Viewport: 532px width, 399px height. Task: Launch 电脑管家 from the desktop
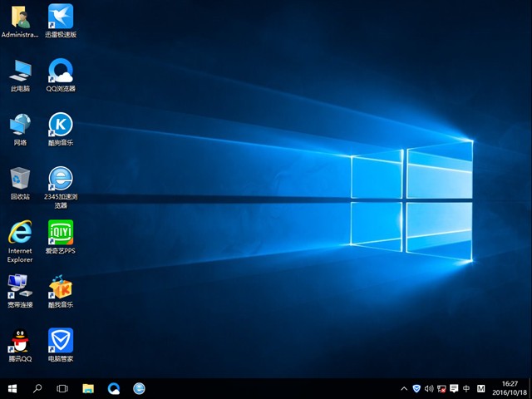pos(61,341)
